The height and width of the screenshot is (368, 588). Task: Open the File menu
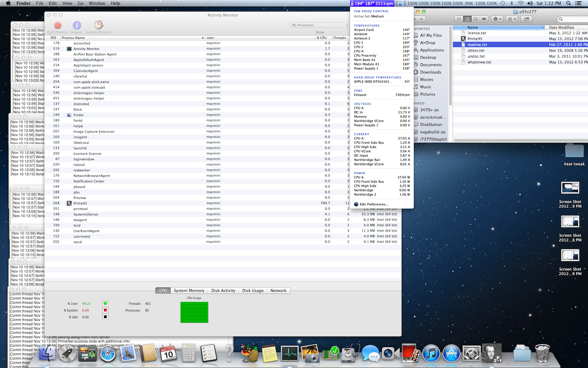[x=40, y=3]
